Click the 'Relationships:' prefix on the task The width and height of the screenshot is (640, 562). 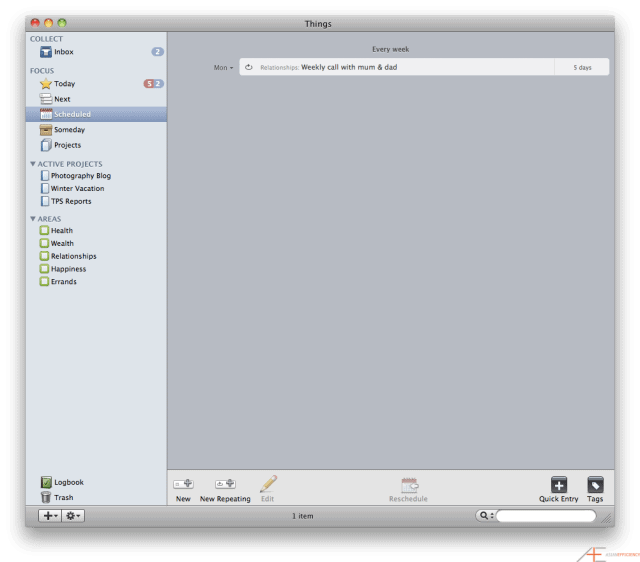click(x=280, y=68)
